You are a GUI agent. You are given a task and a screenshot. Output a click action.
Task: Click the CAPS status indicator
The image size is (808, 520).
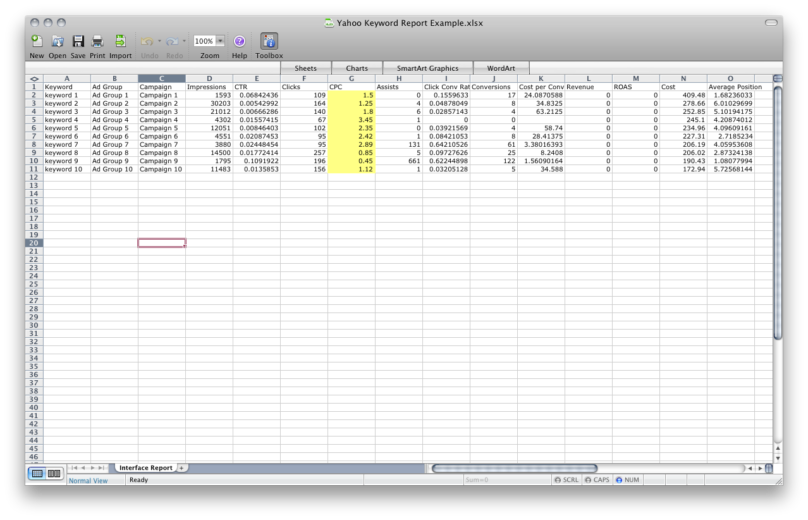click(x=597, y=480)
